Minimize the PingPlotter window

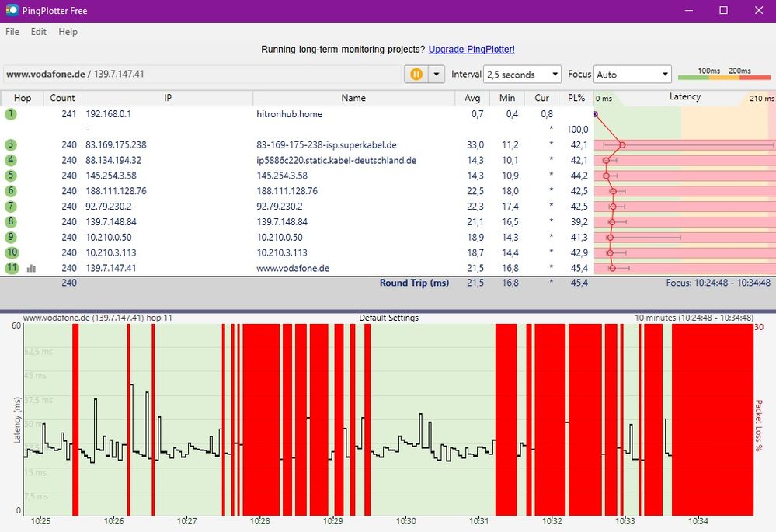[688, 10]
